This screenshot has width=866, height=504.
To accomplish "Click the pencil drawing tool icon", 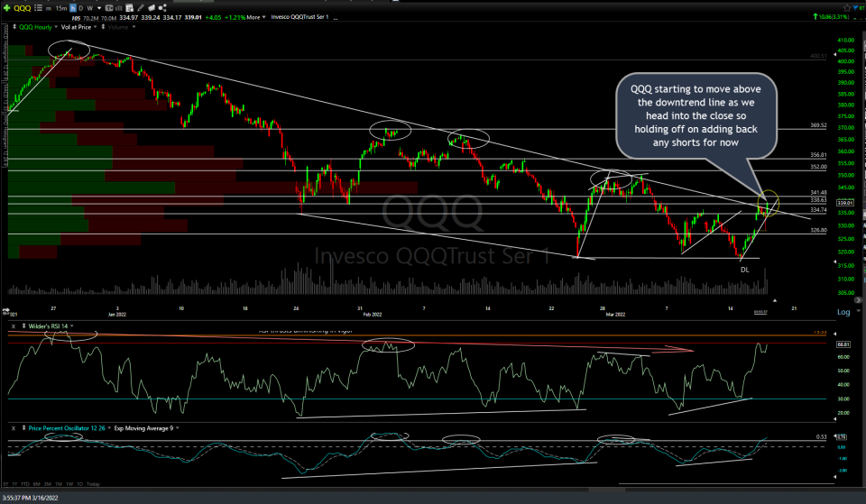I will coord(142,7).
